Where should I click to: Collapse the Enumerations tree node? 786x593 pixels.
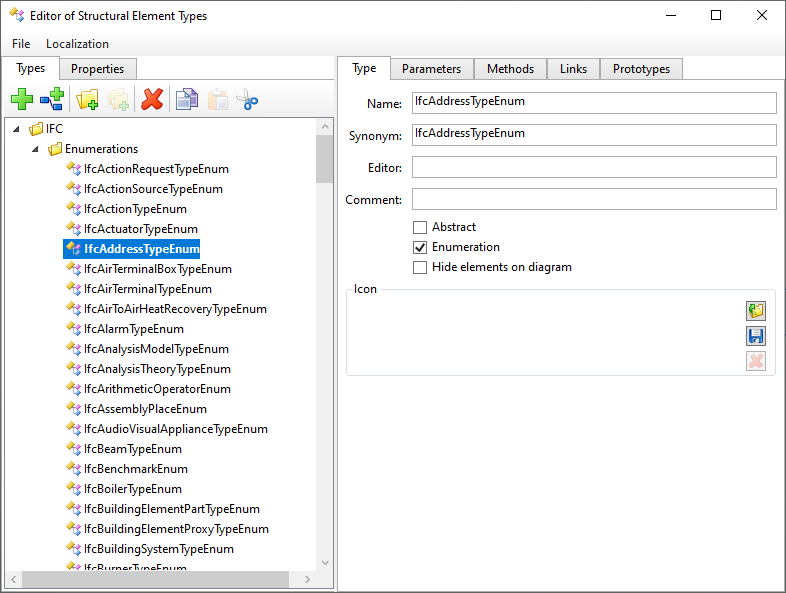click(x=35, y=149)
